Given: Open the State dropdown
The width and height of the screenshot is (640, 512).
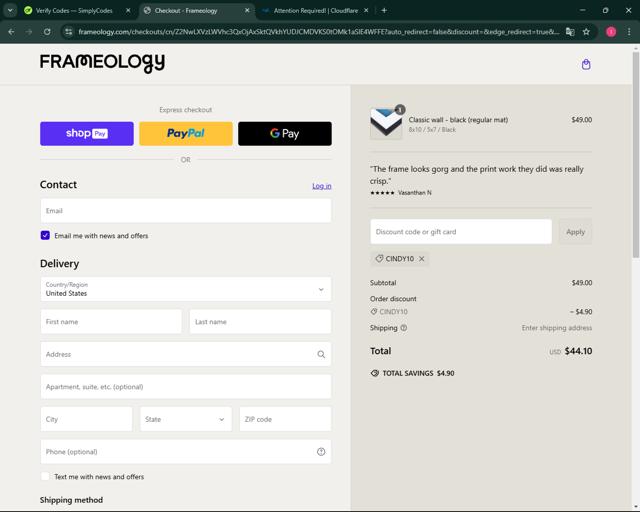Looking at the screenshot, I should [x=186, y=419].
